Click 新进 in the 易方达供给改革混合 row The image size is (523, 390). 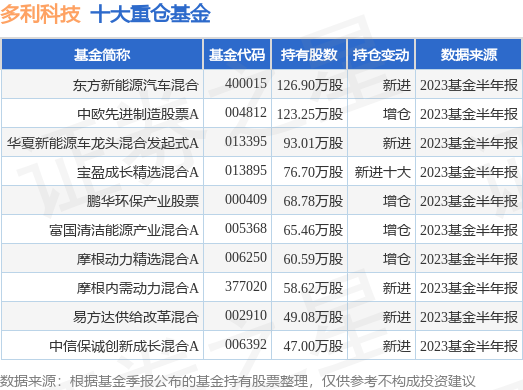(397, 317)
